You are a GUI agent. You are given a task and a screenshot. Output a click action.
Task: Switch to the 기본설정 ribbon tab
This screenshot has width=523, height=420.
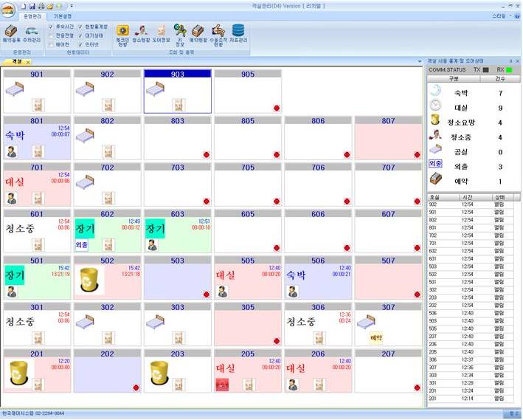(x=63, y=15)
